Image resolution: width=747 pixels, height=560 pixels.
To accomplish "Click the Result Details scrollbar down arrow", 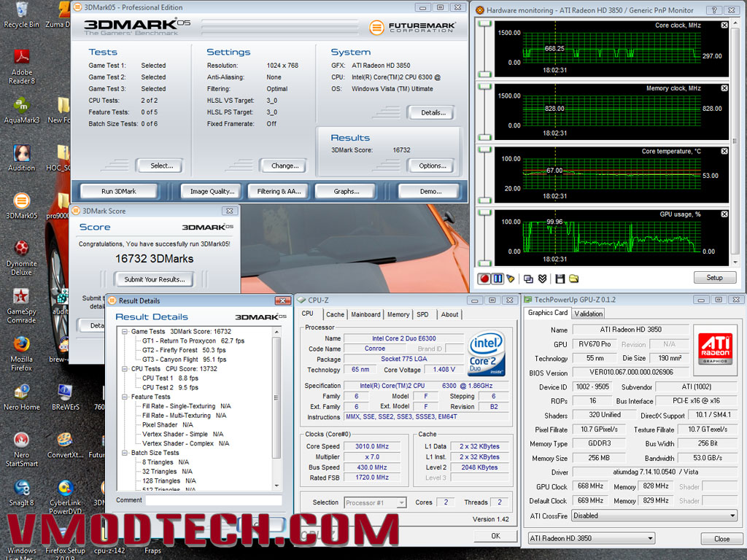I will [276, 486].
